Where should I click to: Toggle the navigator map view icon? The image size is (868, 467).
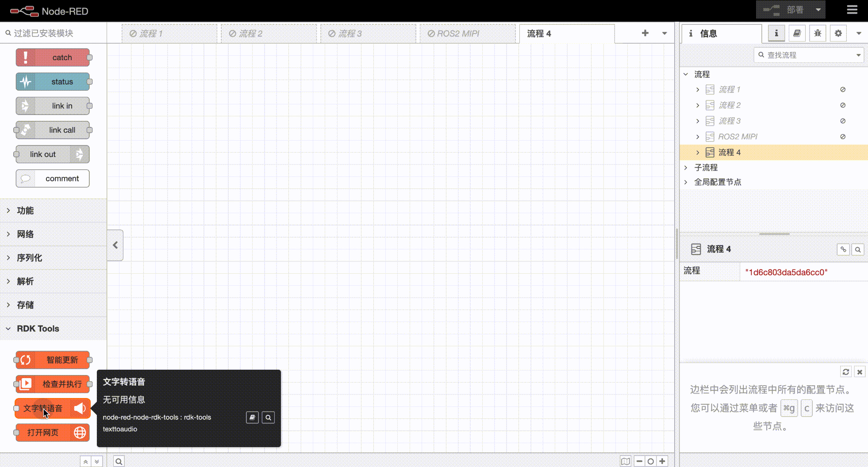click(x=625, y=461)
